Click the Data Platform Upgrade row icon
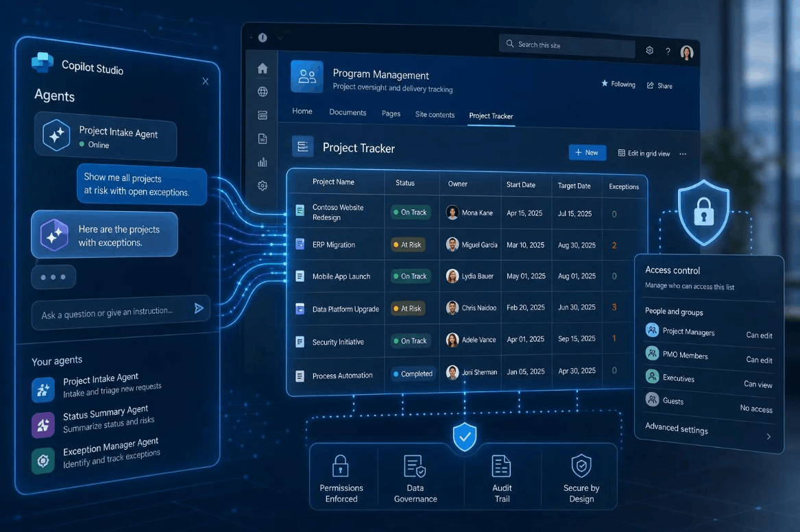Viewport: 800px width, 532px height. pos(300,309)
